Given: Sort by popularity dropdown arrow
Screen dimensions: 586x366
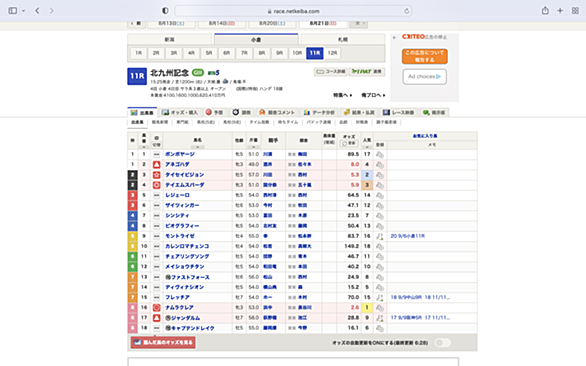Looking at the screenshot, I should click(x=367, y=147).
